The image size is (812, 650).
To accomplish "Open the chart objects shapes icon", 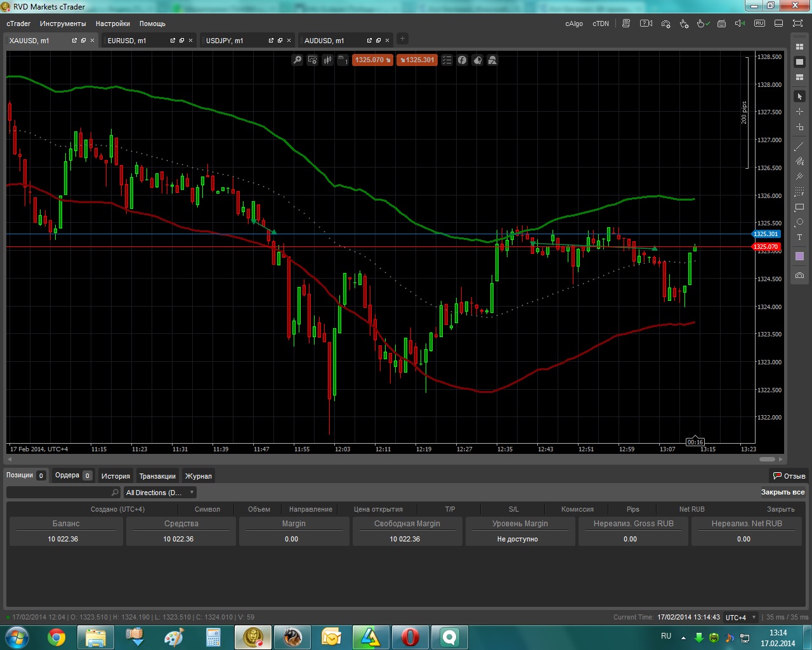I will point(492,60).
